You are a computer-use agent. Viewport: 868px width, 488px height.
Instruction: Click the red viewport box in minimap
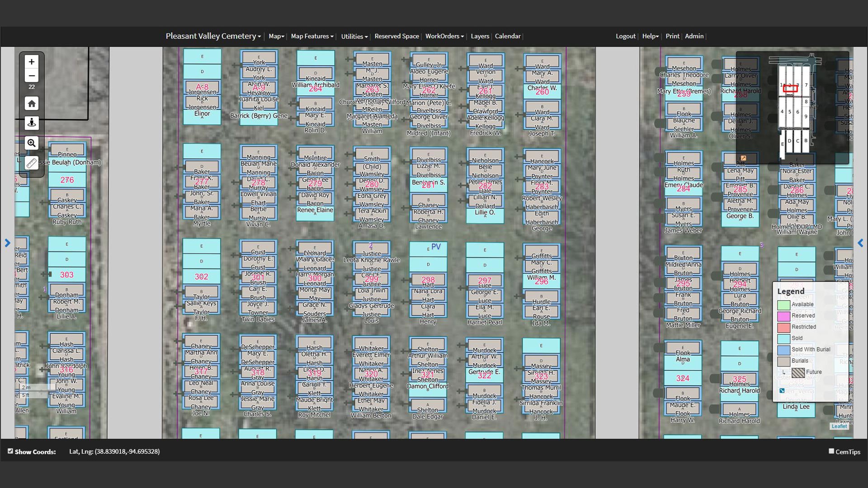[790, 89]
